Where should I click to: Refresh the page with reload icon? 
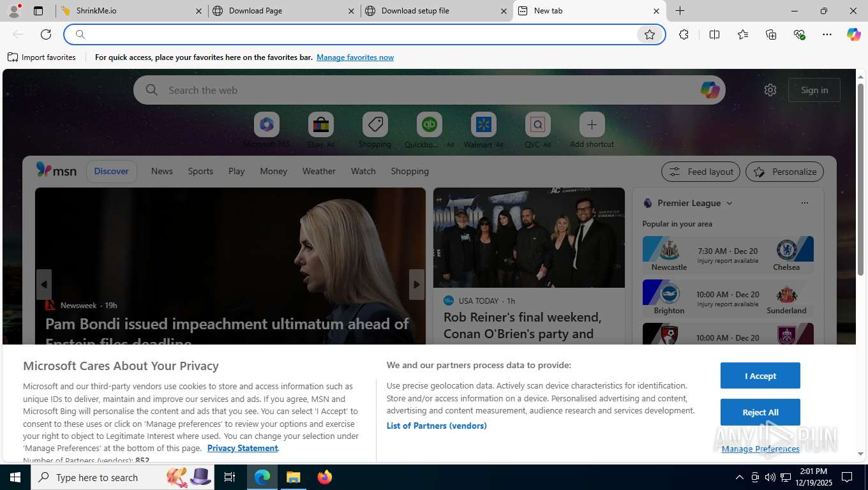(x=46, y=34)
